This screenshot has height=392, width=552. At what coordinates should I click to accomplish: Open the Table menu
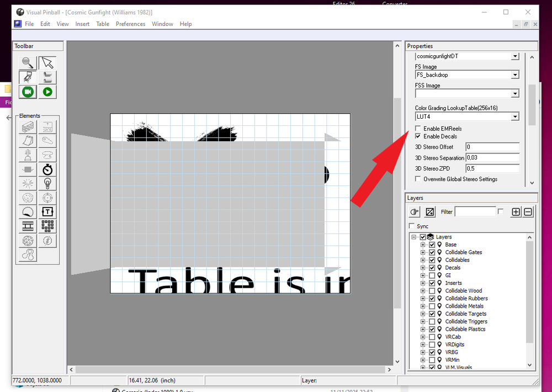click(103, 24)
